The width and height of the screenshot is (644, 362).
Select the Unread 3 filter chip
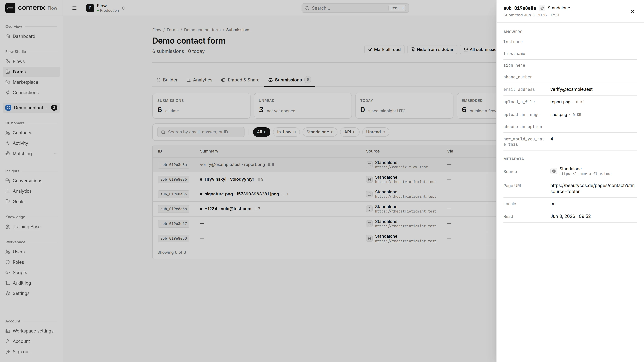tap(375, 132)
